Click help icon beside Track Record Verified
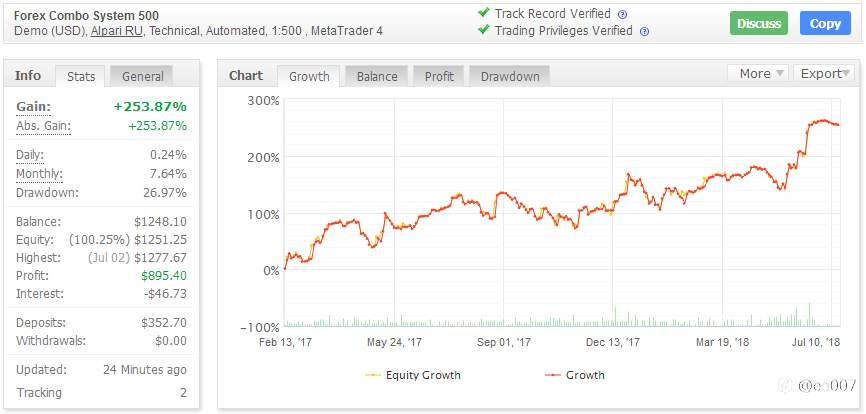 (622, 15)
